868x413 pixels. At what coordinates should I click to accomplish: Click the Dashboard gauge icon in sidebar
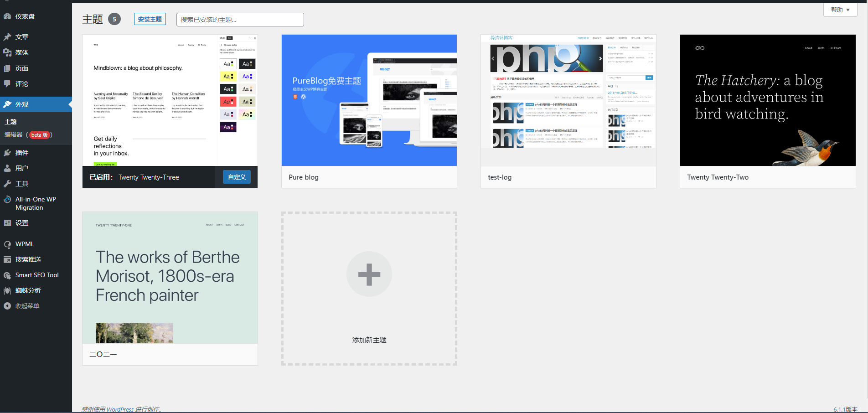7,16
